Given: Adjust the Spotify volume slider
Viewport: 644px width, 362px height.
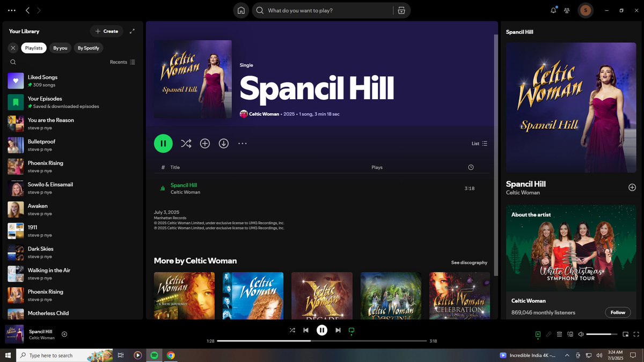Looking at the screenshot, I should 602,334.
